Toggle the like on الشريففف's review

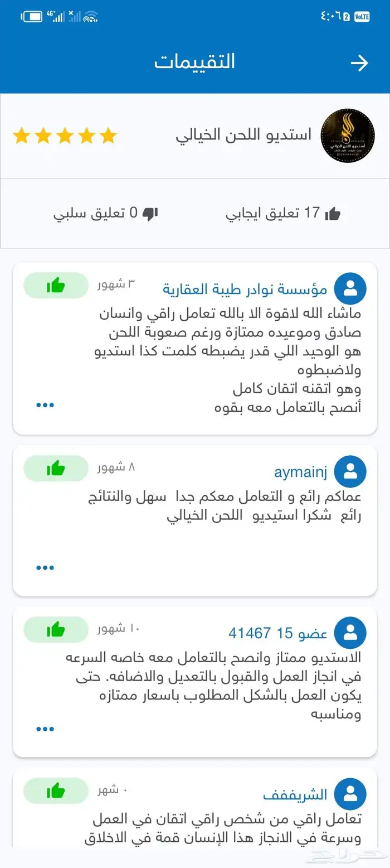56,791
